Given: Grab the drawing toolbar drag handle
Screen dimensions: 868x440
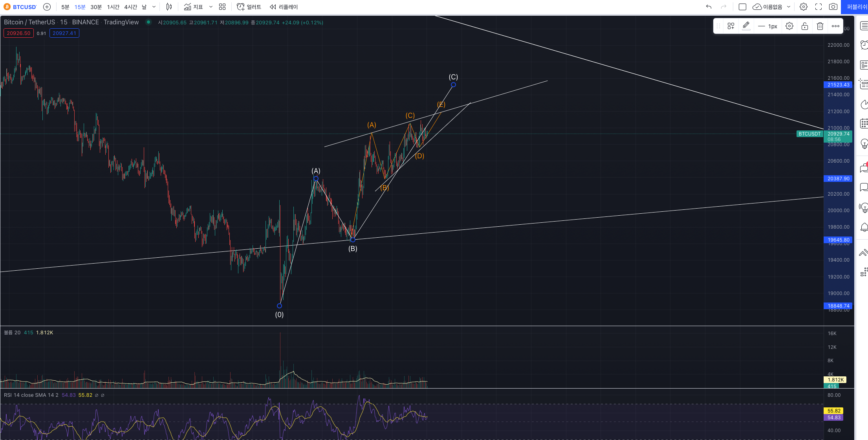Looking at the screenshot, I should pos(718,26).
